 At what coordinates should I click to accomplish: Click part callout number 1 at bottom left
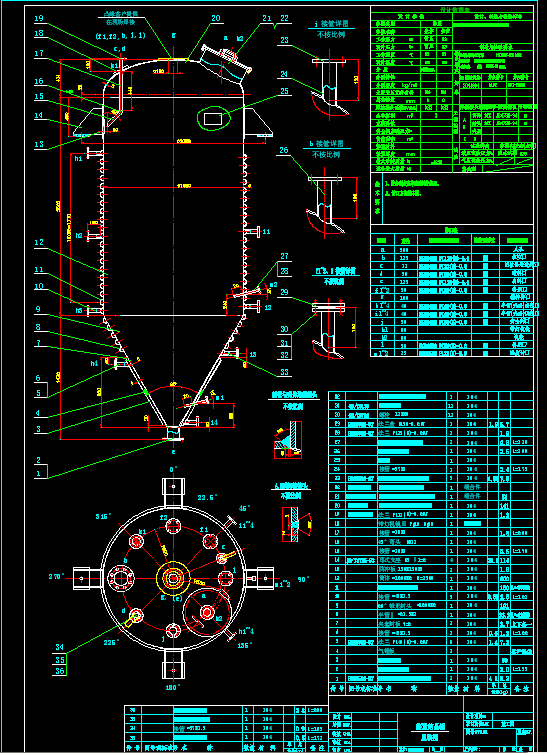(x=39, y=472)
